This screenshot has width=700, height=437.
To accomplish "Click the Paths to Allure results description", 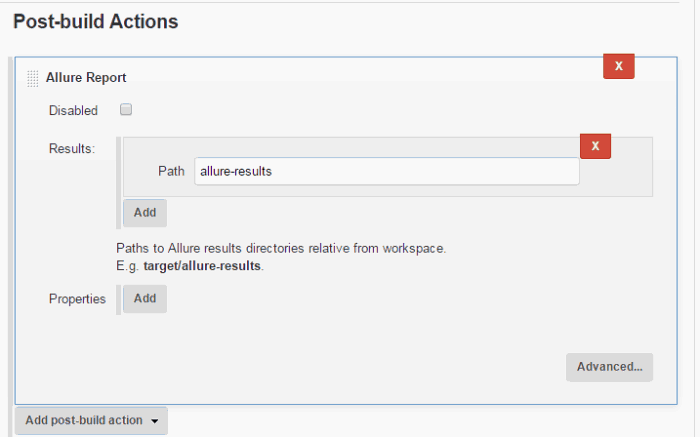I will pyautogui.click(x=281, y=248).
